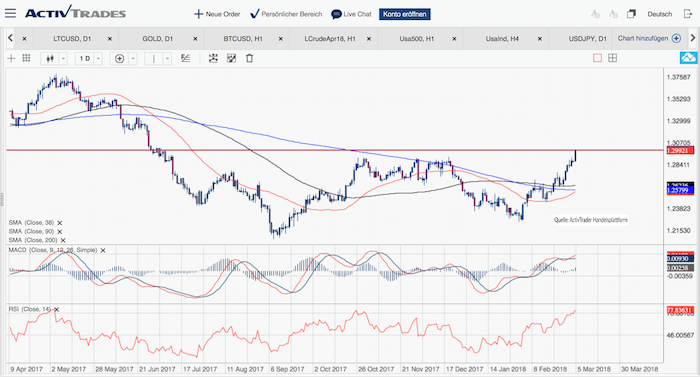700x377 pixels.
Task: Open Persönlicher Bereich
Action: coord(286,14)
